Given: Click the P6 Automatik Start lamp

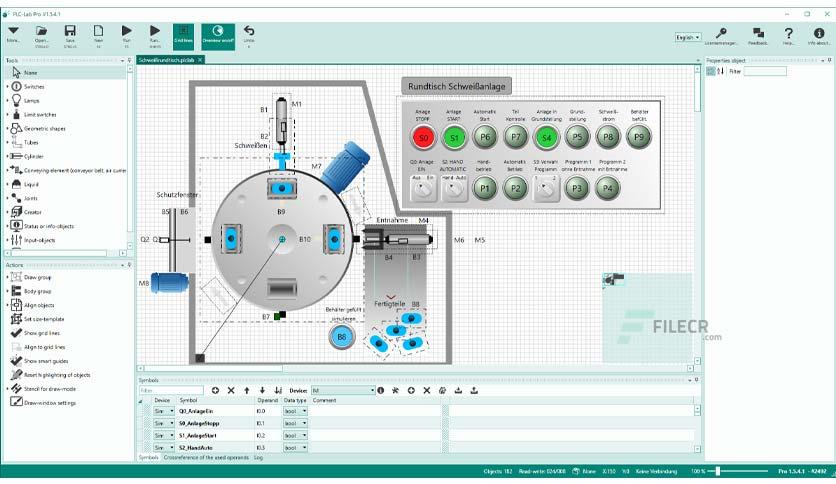Looking at the screenshot, I should coord(485,137).
